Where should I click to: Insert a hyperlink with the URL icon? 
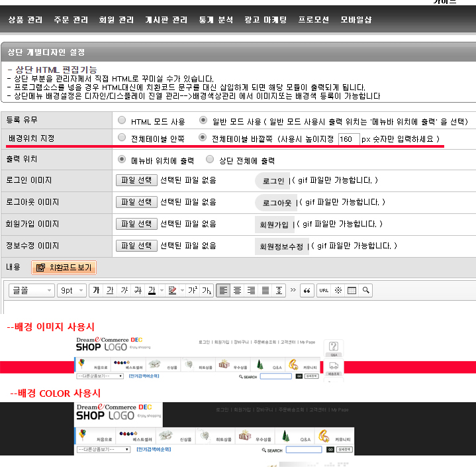[324, 291]
